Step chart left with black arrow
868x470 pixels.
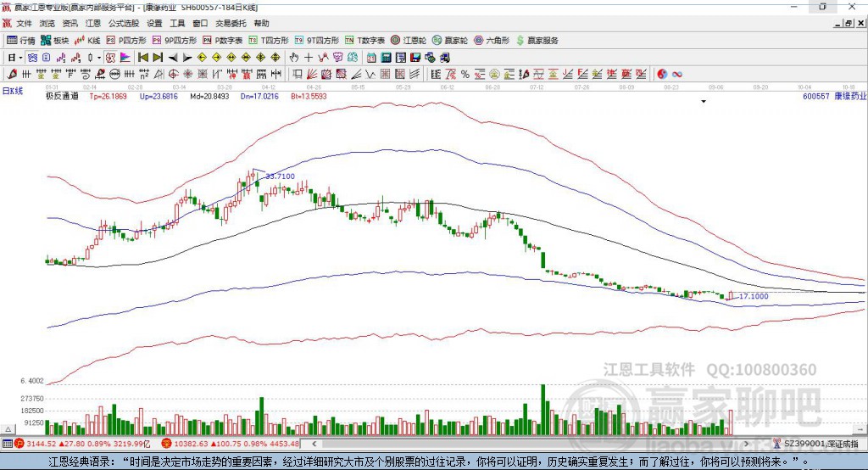pos(173,58)
